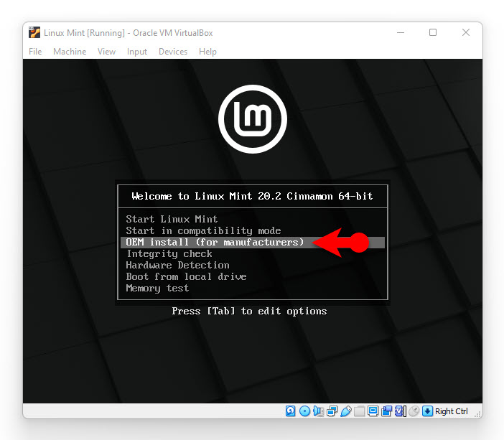Maximize the VirtualBox window
Screen dimensions: 504x440
pos(433,32)
